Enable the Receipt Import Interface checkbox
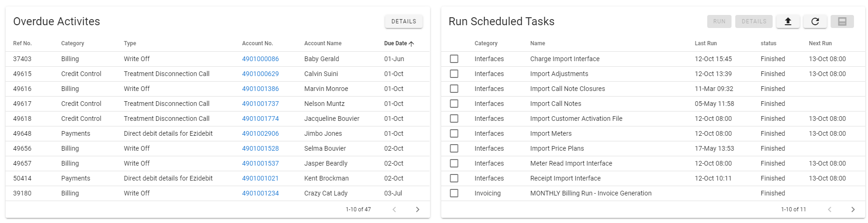The image size is (868, 223). (454, 178)
